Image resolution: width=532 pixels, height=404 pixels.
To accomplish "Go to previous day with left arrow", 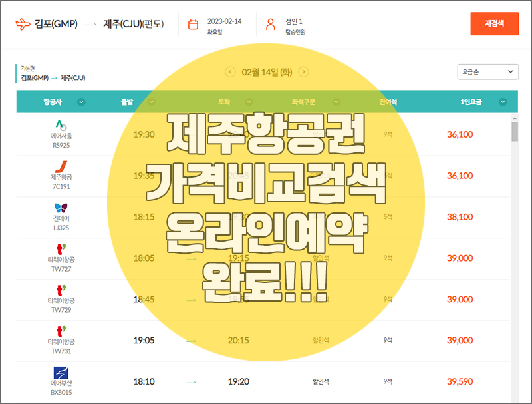I will 230,72.
